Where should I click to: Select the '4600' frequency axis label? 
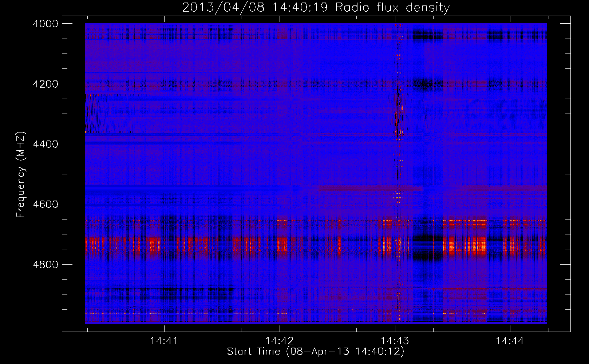point(46,204)
